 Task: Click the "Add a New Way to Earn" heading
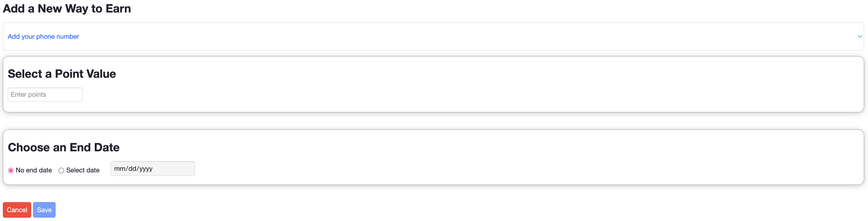tap(67, 8)
